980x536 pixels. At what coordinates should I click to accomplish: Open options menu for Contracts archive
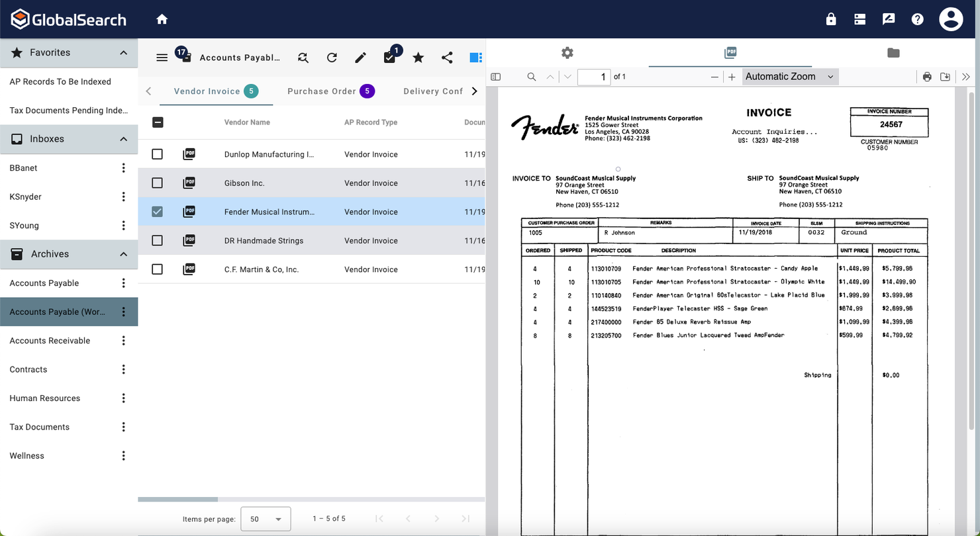coord(123,369)
